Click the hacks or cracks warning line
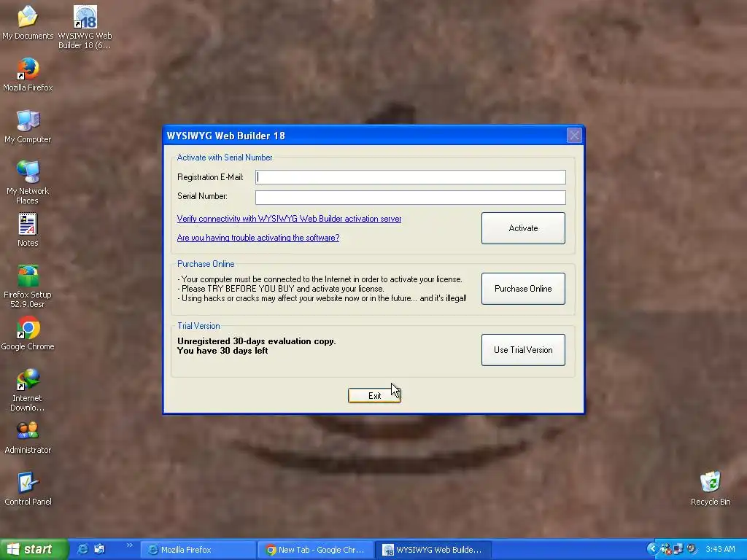This screenshot has height=560, width=747. [322, 298]
